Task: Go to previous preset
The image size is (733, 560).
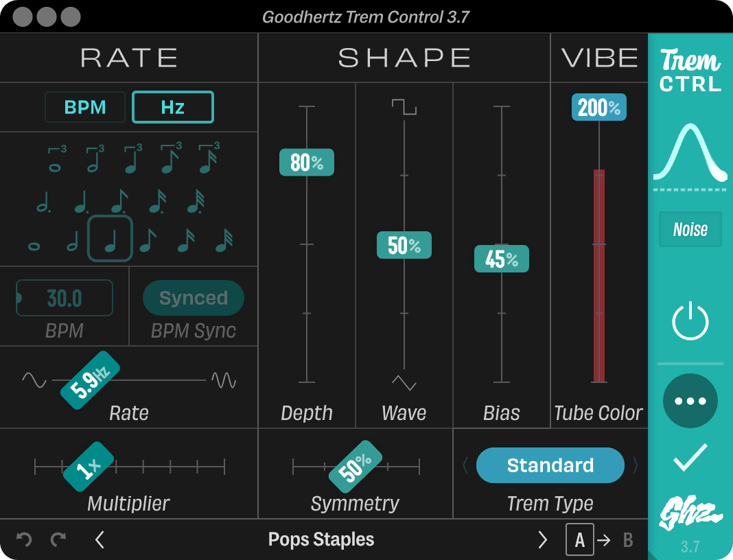Action: [100, 539]
